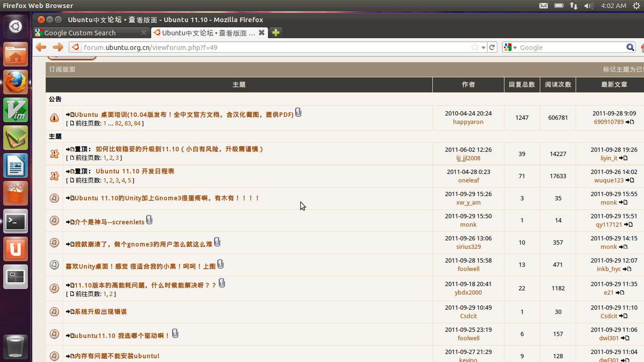The image size is (644, 362).
Task: Open author profile sirius329
Action: point(468,247)
